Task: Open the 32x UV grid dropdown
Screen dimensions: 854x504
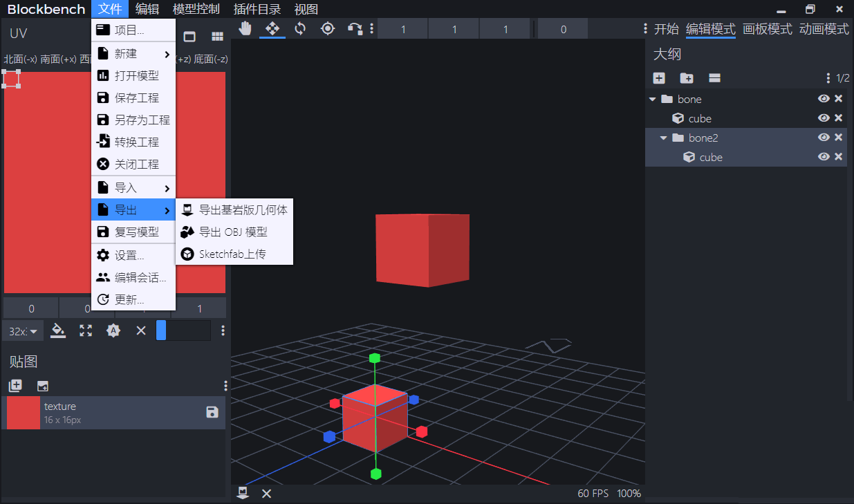Action: pos(23,331)
